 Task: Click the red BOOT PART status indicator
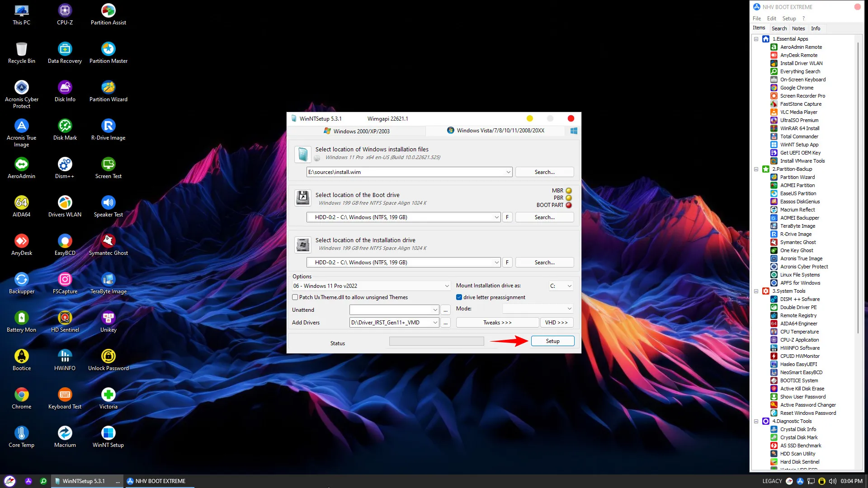[569, 205]
